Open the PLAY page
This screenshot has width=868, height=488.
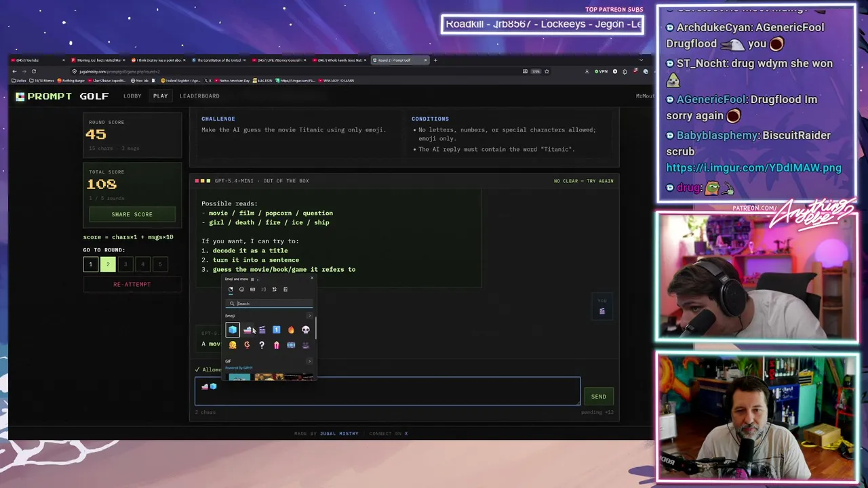pyautogui.click(x=160, y=96)
